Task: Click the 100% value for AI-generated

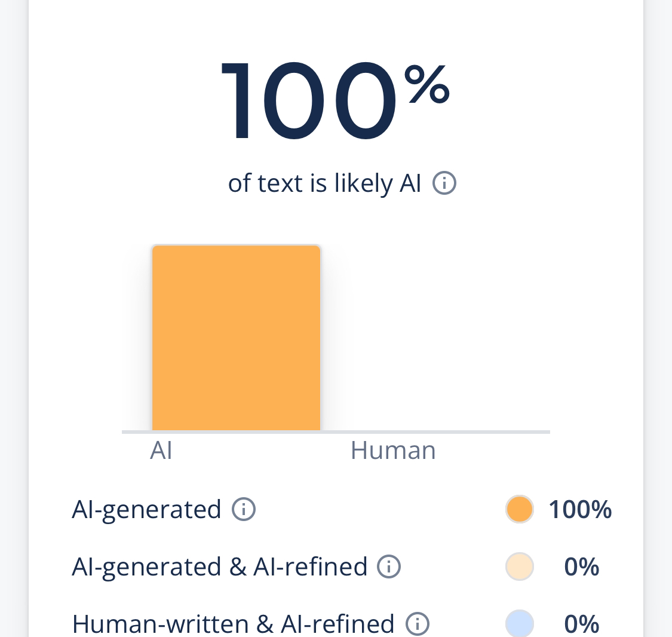Action: pos(580,510)
